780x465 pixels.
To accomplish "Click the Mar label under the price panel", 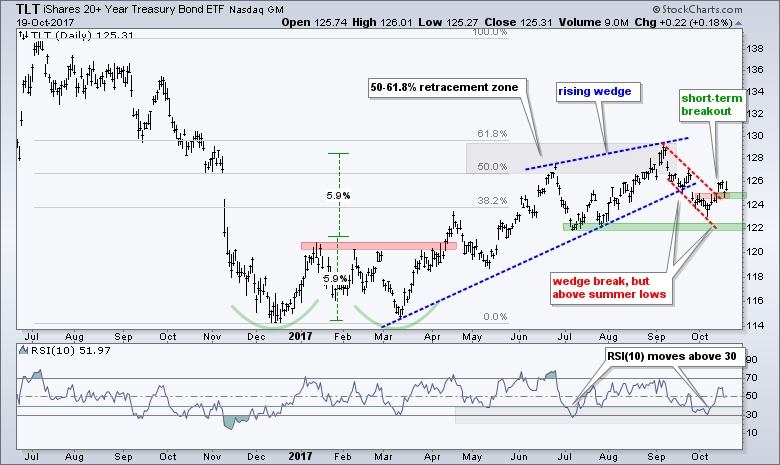I will coord(384,337).
